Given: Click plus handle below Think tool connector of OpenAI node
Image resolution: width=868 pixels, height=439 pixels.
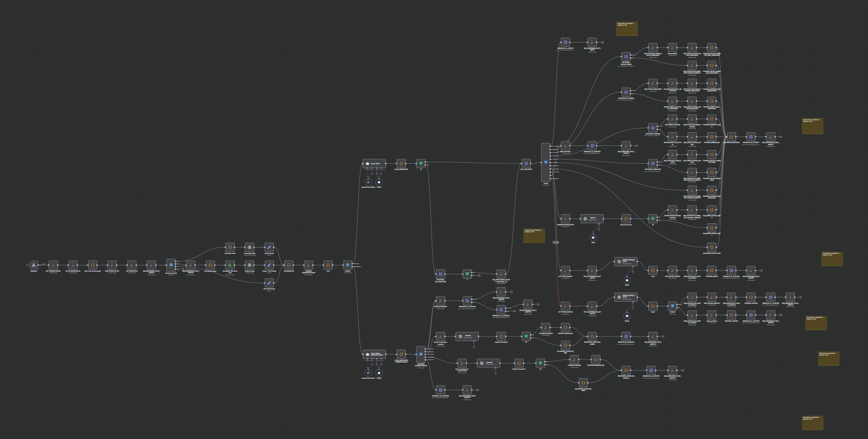Looking at the screenshot, I should (x=599, y=229).
